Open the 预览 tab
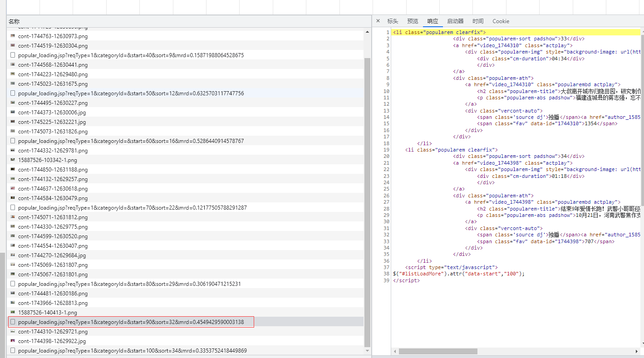The height and width of the screenshot is (358, 644). coord(413,21)
